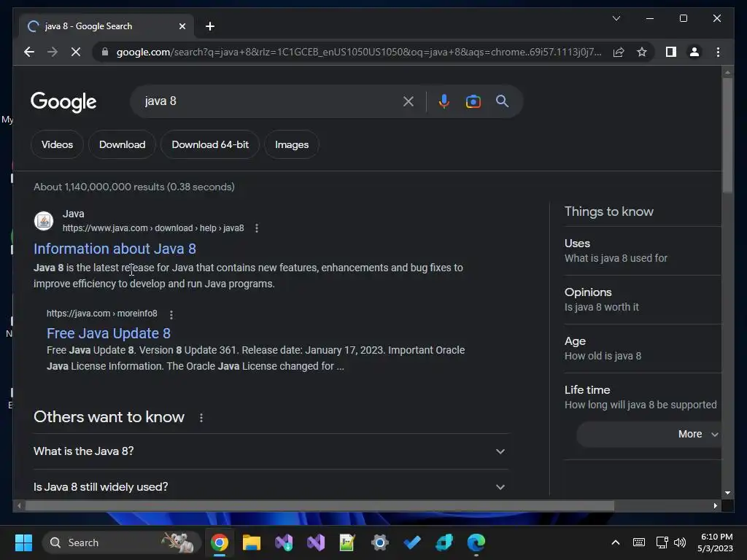Search by image camera icon
This screenshot has height=560, width=747.
pos(473,101)
